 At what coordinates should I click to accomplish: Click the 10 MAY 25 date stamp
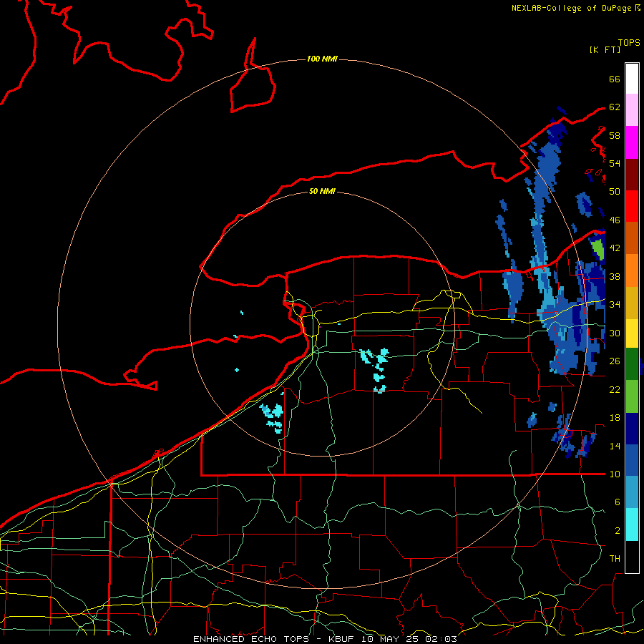coord(389,639)
